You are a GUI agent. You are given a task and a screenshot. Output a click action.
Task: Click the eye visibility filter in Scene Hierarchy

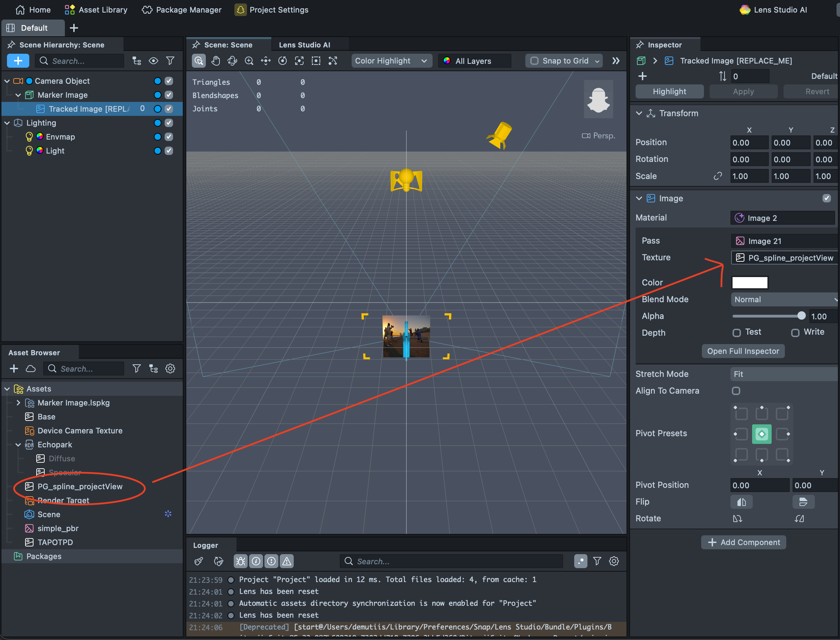click(x=153, y=61)
